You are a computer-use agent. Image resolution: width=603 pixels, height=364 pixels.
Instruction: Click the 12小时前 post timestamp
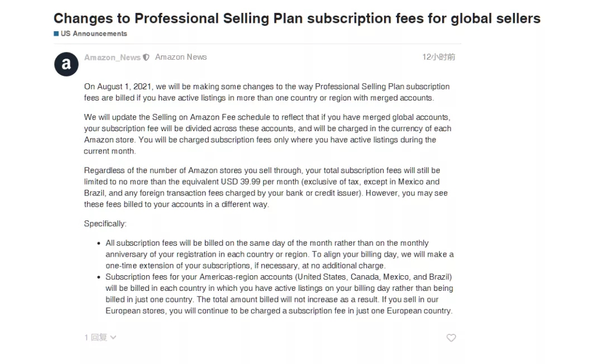click(438, 57)
